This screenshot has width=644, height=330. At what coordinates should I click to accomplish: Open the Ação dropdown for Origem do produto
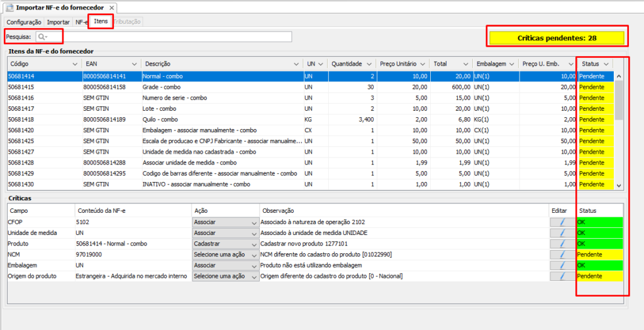click(253, 276)
